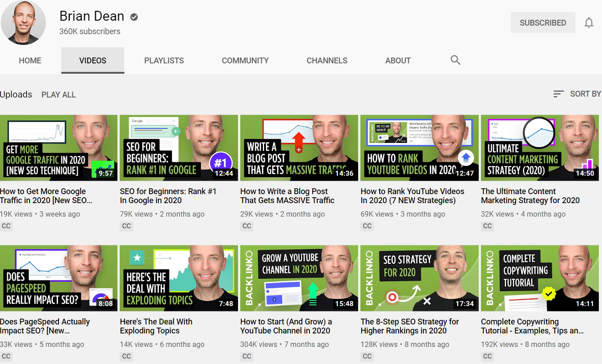This screenshot has height=364, width=602.
Task: Click the CC badge under Complete Copywriting Tutorial video
Action: 487,356
